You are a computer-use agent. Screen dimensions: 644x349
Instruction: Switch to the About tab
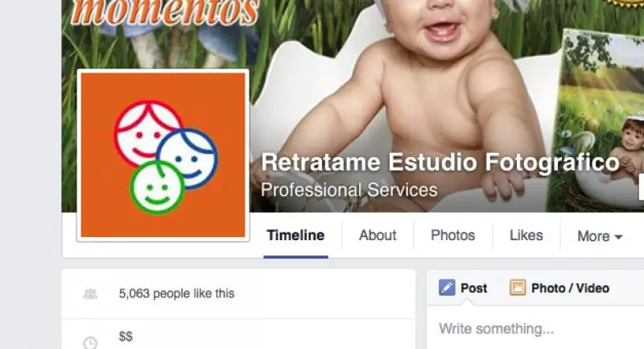click(x=378, y=235)
